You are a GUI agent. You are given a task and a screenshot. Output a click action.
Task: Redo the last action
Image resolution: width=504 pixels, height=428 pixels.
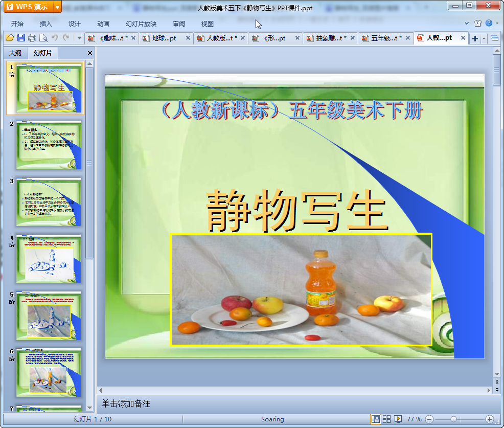66,38
